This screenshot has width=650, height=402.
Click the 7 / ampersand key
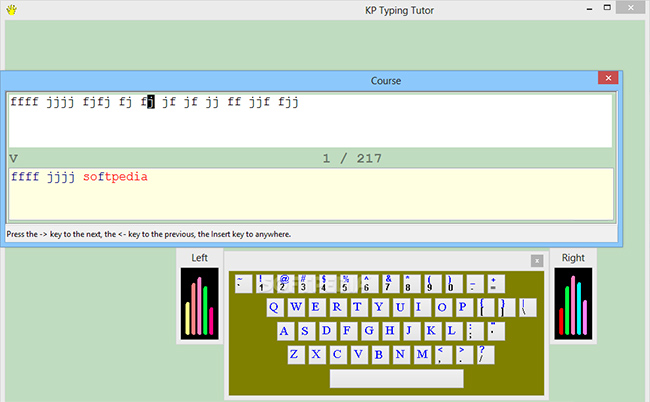pyautogui.click(x=390, y=284)
